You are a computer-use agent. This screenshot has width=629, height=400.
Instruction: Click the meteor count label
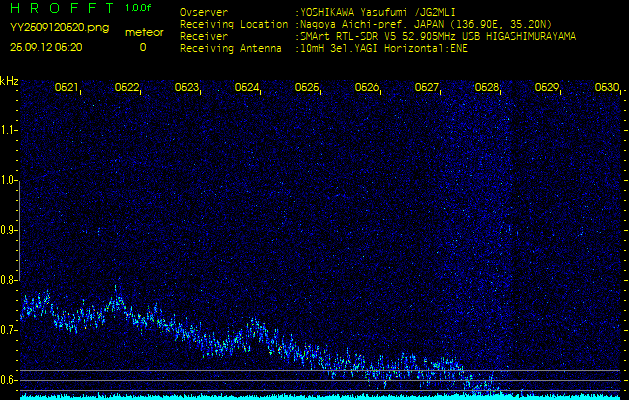(x=142, y=32)
